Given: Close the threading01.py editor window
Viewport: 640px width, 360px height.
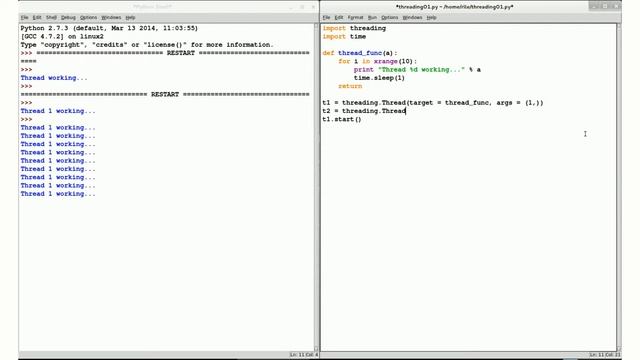Looking at the screenshot, I should (616, 6).
